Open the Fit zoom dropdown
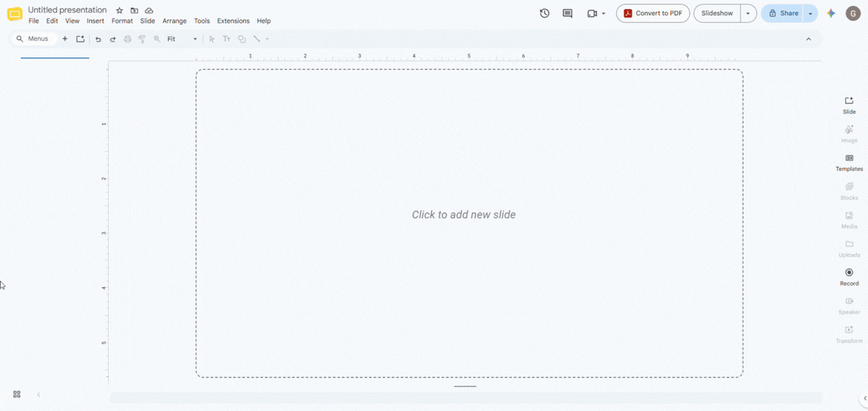 182,39
